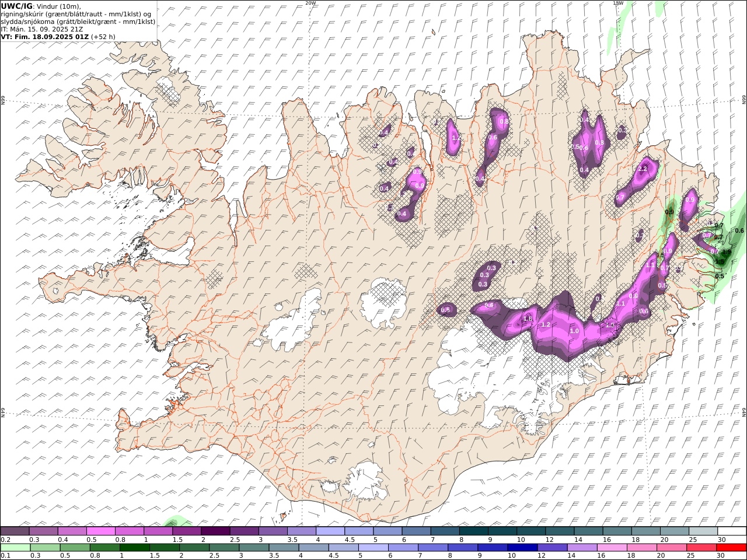
Task: Click the pure red 30 swatch ending the lower legend
Action: coord(731,547)
